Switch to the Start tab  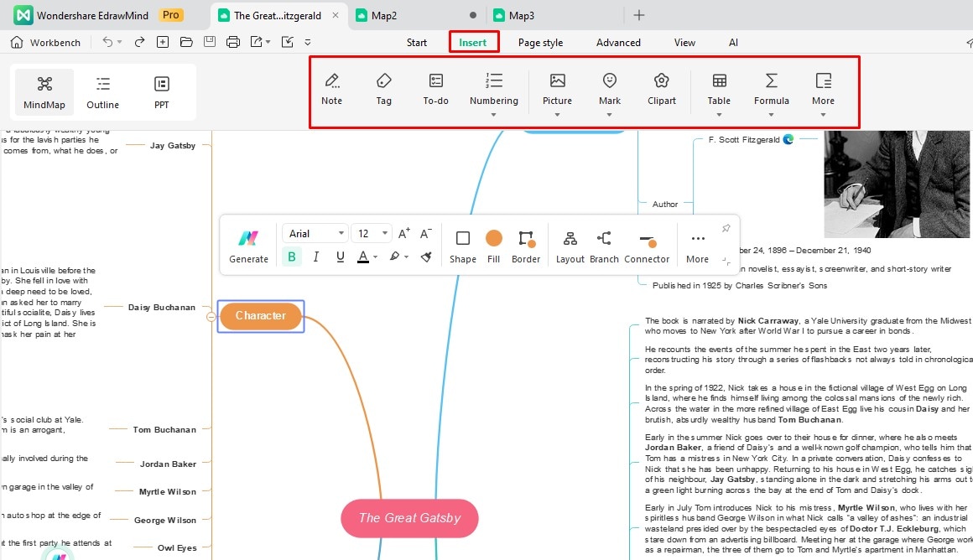(x=416, y=42)
